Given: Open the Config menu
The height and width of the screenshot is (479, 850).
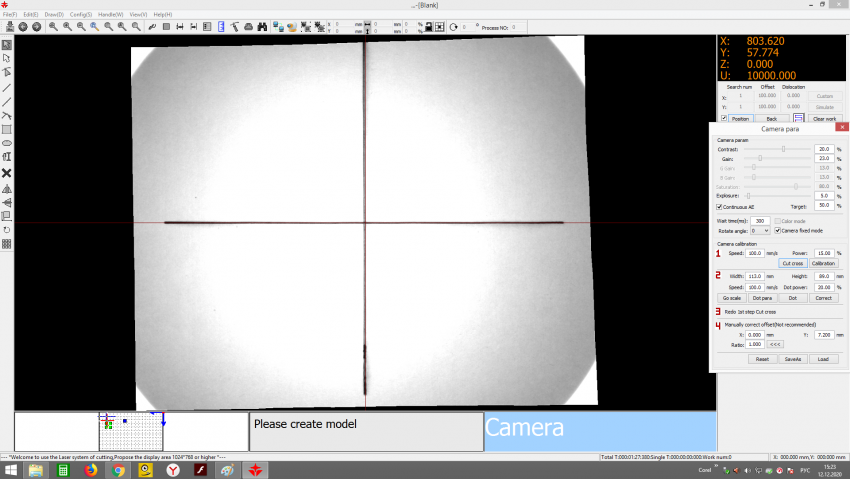Looking at the screenshot, I should point(81,15).
